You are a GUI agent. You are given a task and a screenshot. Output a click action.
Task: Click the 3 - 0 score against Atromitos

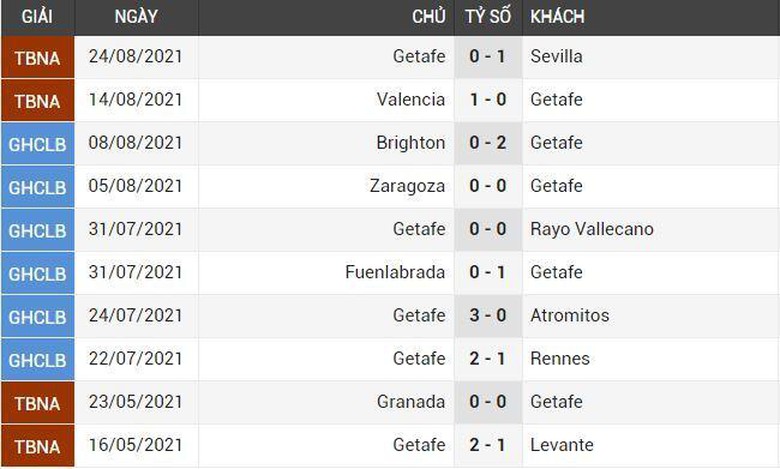[488, 315]
